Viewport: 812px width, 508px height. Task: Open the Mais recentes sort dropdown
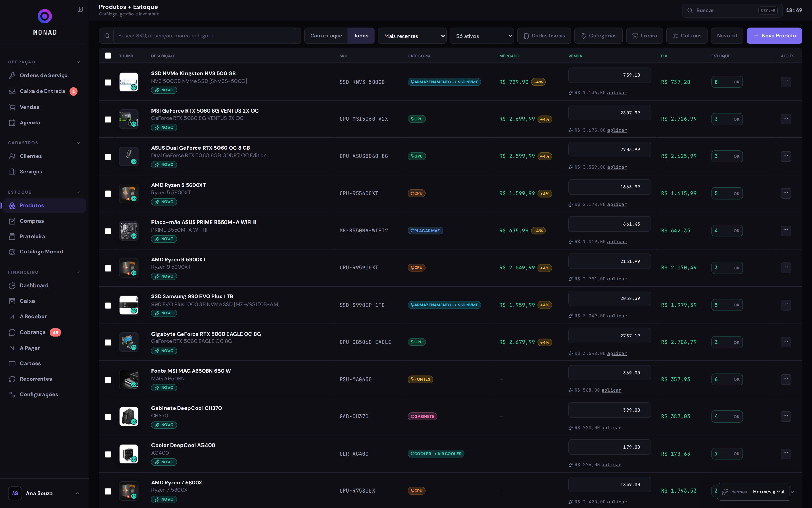(x=412, y=36)
